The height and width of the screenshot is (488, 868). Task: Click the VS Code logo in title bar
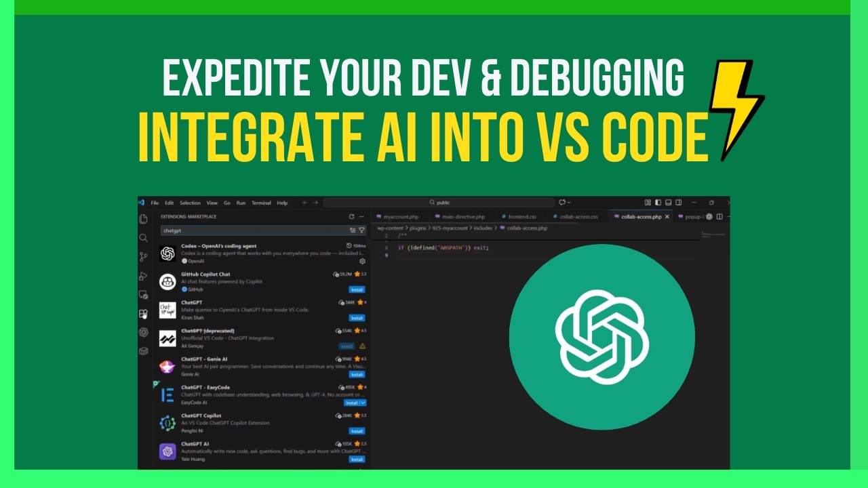pos(142,202)
